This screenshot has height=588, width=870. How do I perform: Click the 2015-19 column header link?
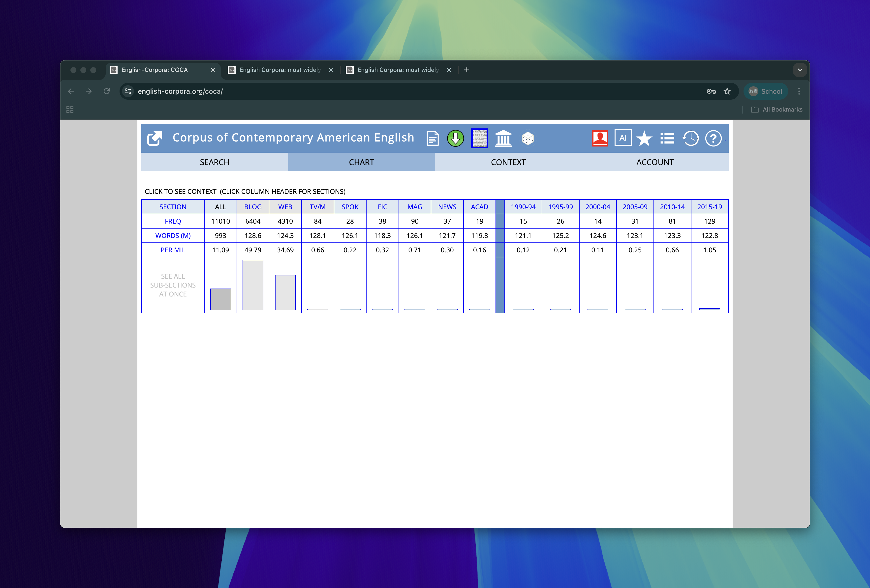pyautogui.click(x=709, y=207)
